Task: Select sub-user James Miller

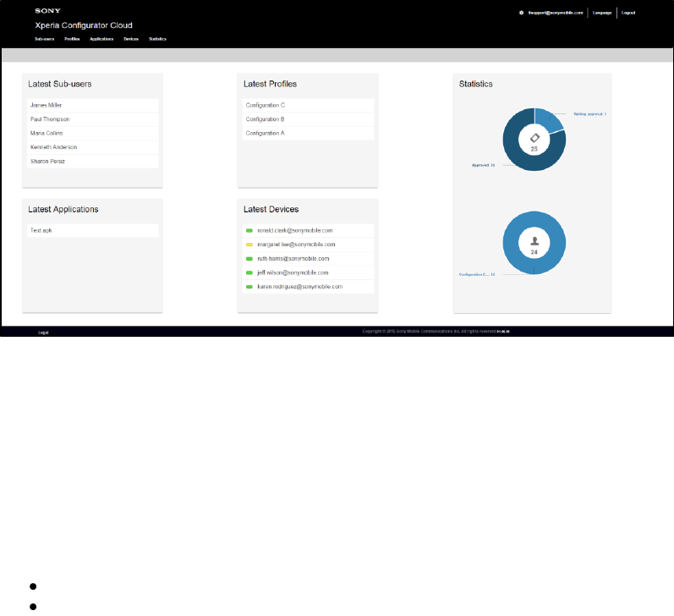Action: pos(92,105)
